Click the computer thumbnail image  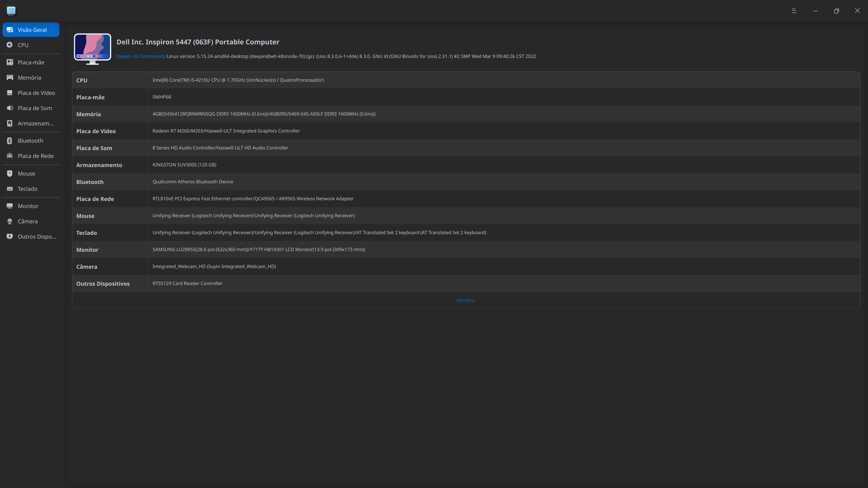[93, 49]
